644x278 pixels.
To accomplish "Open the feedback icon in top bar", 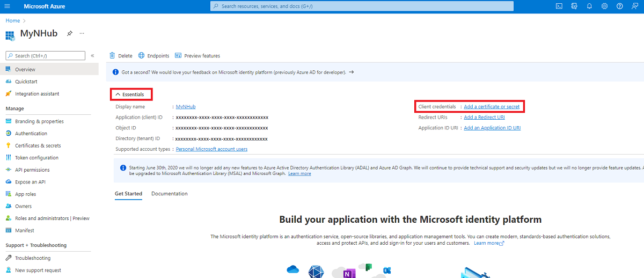I will click(x=635, y=6).
